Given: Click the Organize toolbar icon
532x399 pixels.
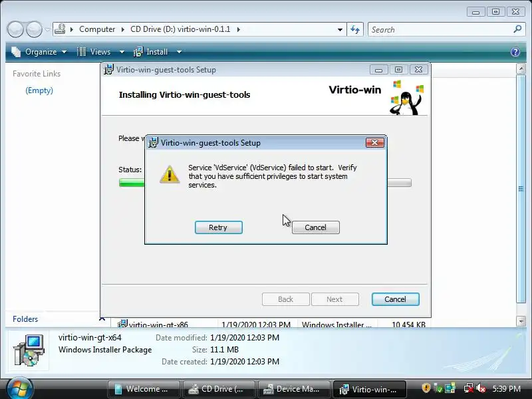Looking at the screenshot, I should point(16,52).
